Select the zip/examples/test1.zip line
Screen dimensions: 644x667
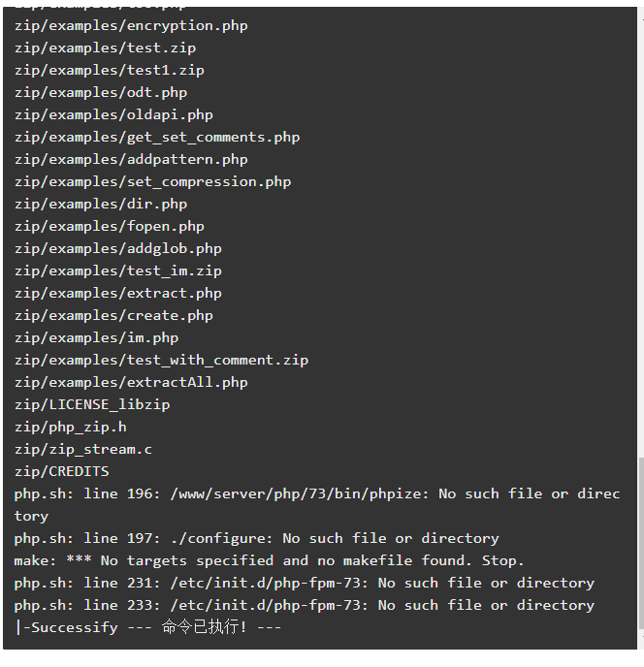[110, 71]
